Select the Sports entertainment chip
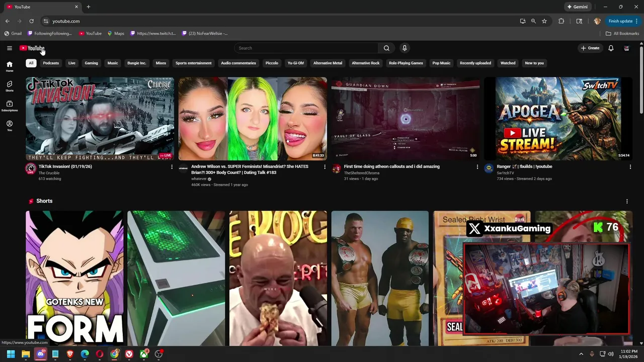This screenshot has width=644, height=362. tap(193, 63)
